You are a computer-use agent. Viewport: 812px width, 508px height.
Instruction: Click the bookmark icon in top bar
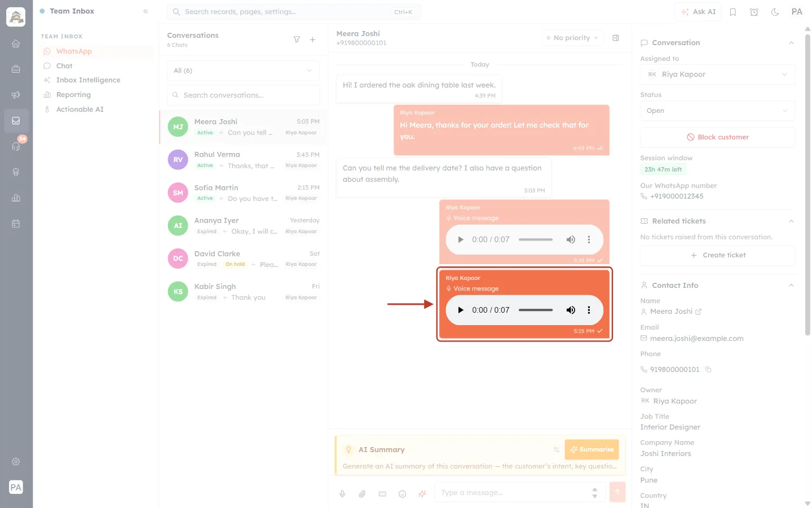coord(733,12)
